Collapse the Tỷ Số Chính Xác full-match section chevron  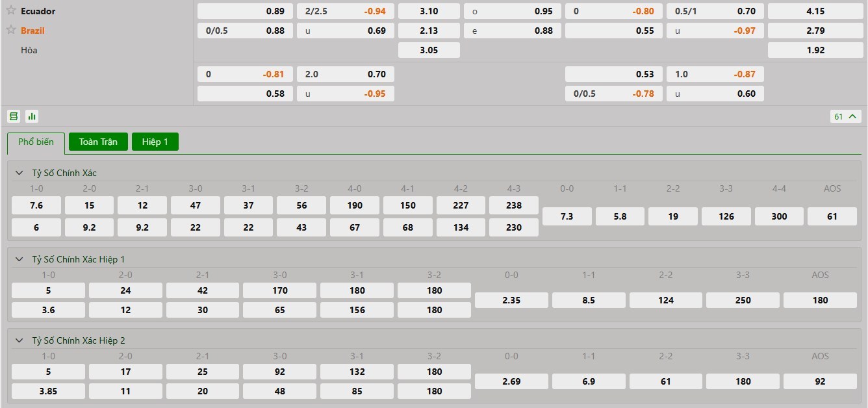point(19,173)
